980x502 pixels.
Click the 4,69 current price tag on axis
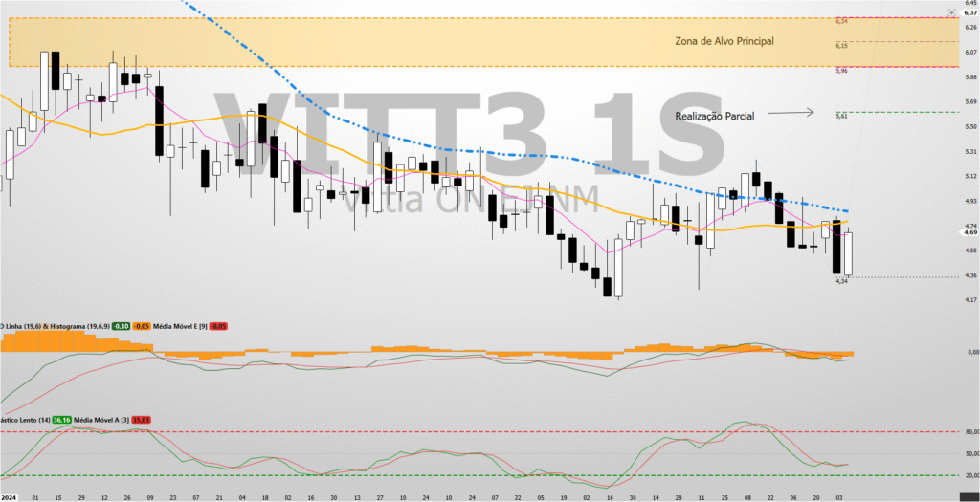[969, 232]
